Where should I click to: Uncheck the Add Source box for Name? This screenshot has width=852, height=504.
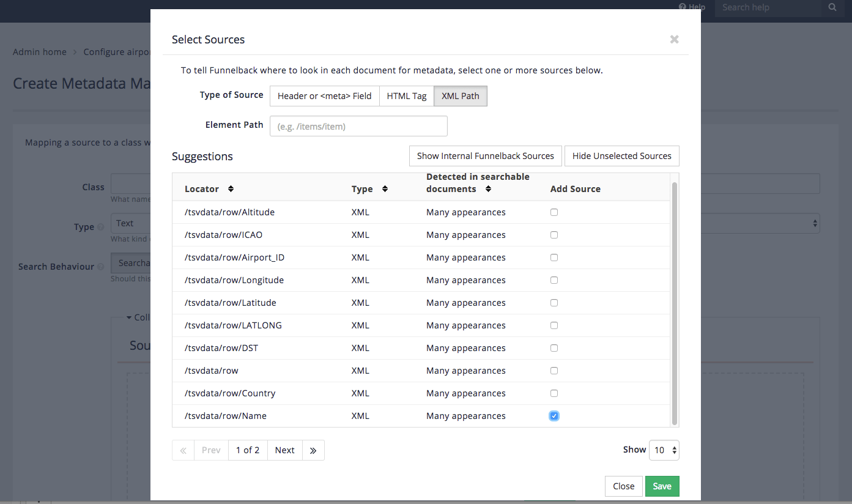coord(554,416)
